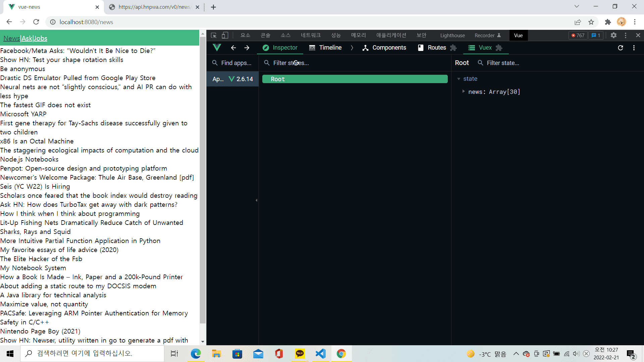The width and height of the screenshot is (644, 362).
Task: Refresh Vue devtools with the reload icon
Action: 621,48
